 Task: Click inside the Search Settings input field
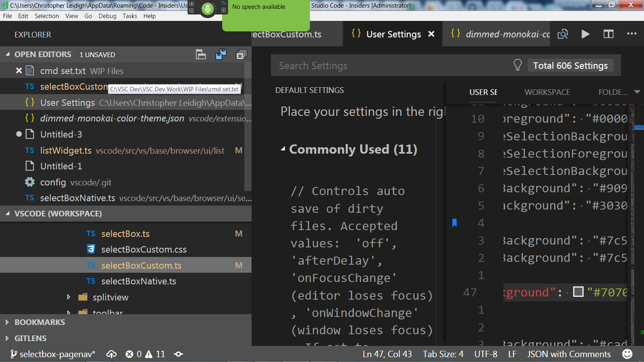point(362,65)
